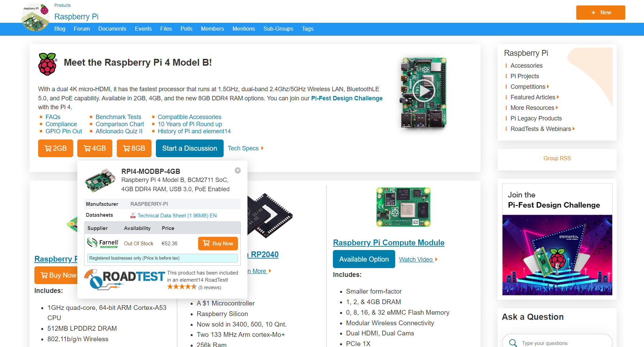This screenshot has width=644, height=347.
Task: Open the Blog tab
Action: 60,29
